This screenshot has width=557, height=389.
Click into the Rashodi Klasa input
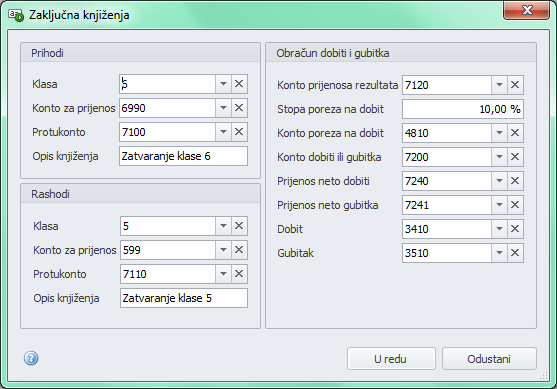click(168, 226)
